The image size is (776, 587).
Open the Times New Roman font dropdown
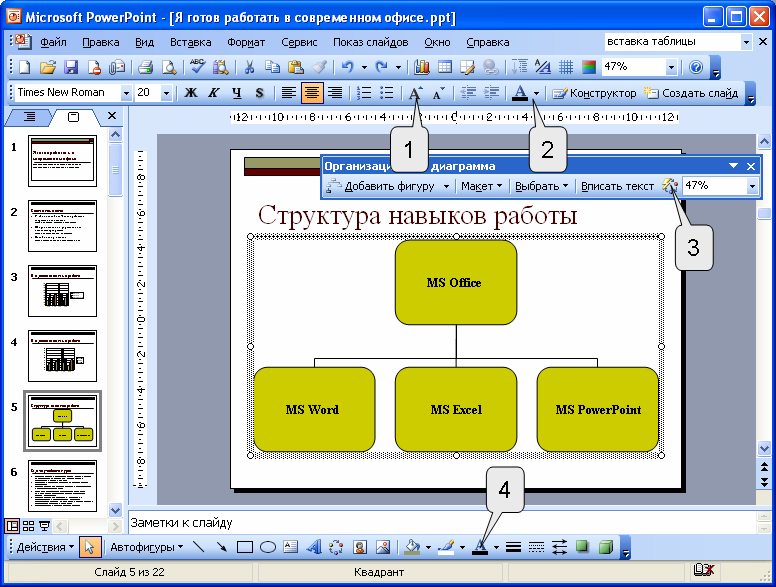(126, 93)
